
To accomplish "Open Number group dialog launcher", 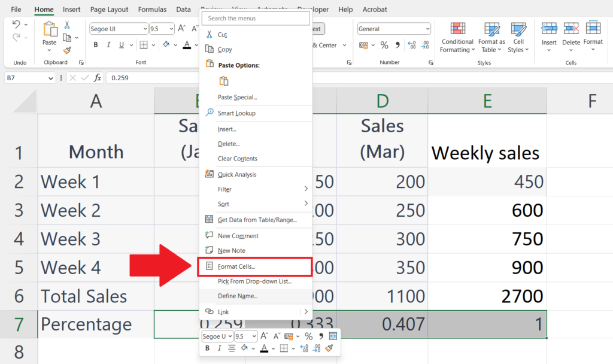I will tap(431, 62).
